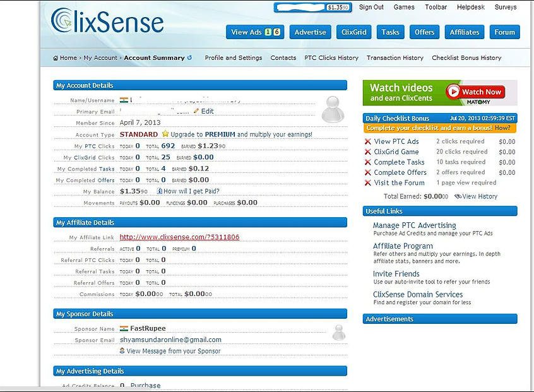The height and width of the screenshot is (392, 534).
Task: Click the Purchase ad credits link
Action: (x=145, y=385)
